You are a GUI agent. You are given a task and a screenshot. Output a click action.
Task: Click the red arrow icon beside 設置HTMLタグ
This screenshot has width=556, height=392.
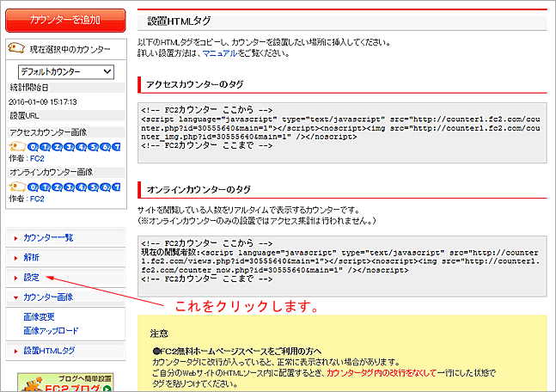click(15, 352)
